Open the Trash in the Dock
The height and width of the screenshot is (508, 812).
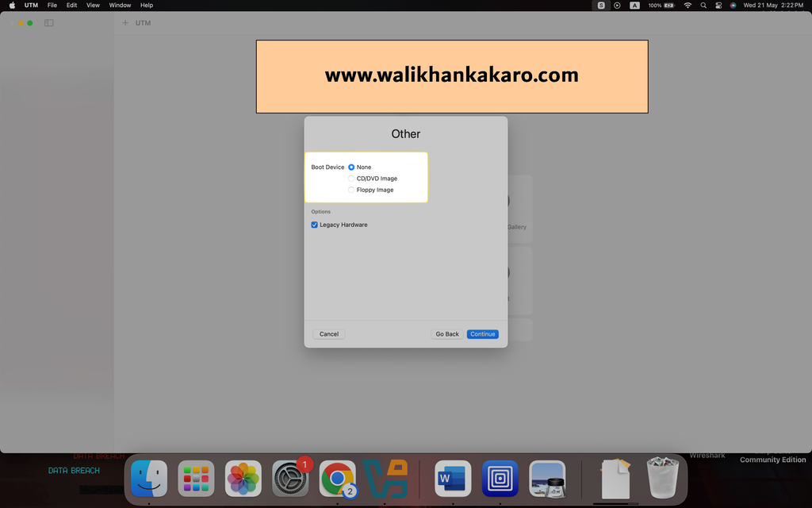[x=663, y=478]
